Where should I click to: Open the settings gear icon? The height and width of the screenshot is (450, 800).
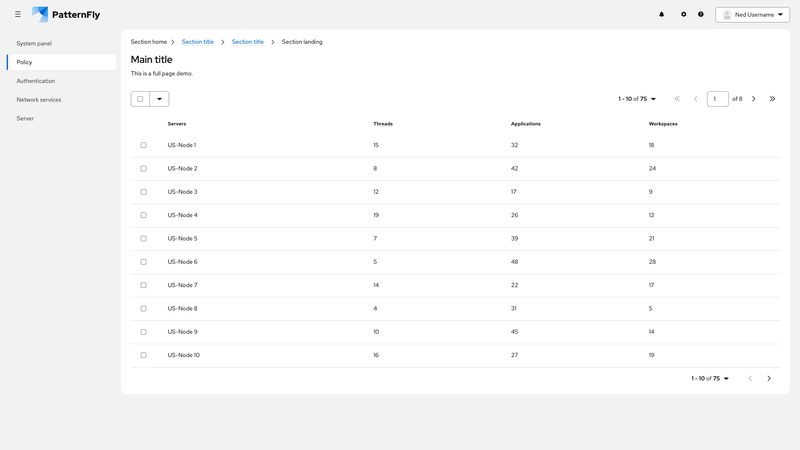[684, 14]
